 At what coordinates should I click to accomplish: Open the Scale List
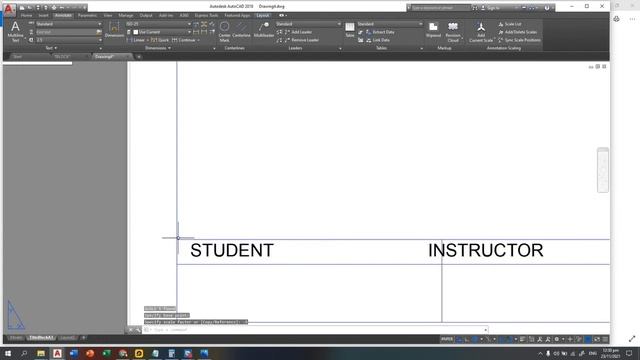coord(510,24)
